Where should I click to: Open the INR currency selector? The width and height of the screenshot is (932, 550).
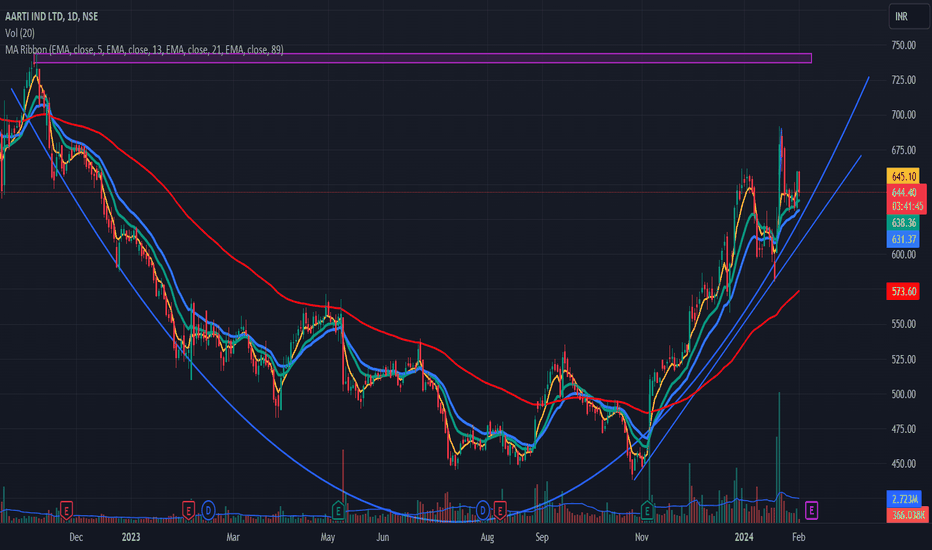pyautogui.click(x=908, y=16)
